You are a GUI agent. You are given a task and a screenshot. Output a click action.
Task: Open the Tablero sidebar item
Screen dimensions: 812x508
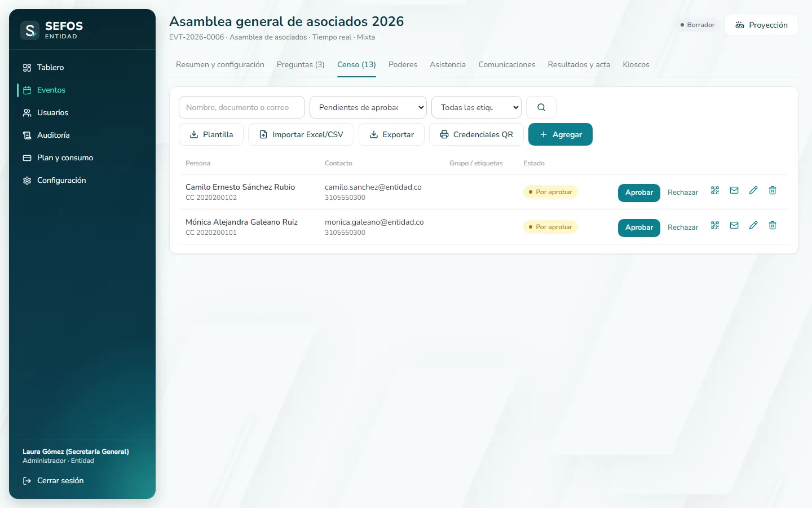click(82, 68)
